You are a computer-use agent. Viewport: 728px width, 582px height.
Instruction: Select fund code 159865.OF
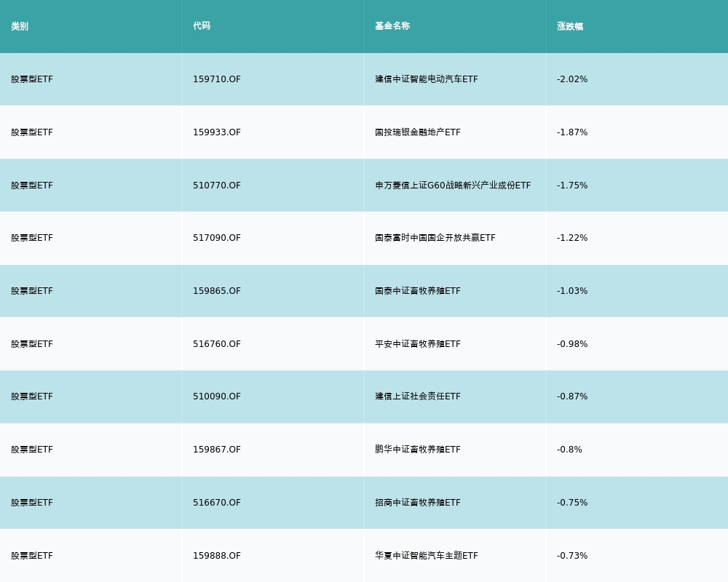click(217, 291)
